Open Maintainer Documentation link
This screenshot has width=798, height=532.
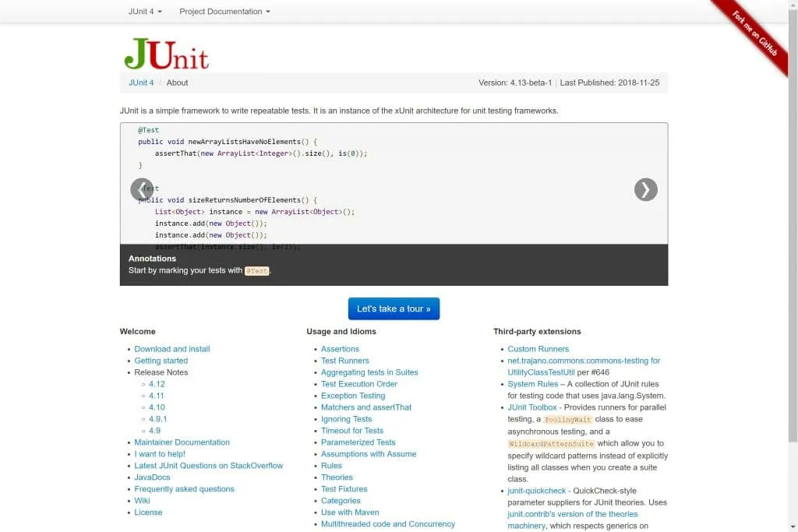182,442
